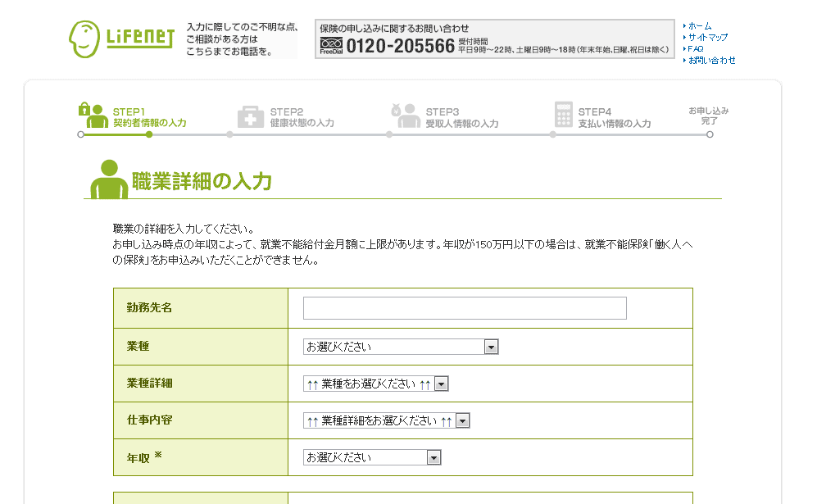The width and height of the screenshot is (817, 504).
Task: Open the 業種詳細 dropdown
Action: coord(376,384)
